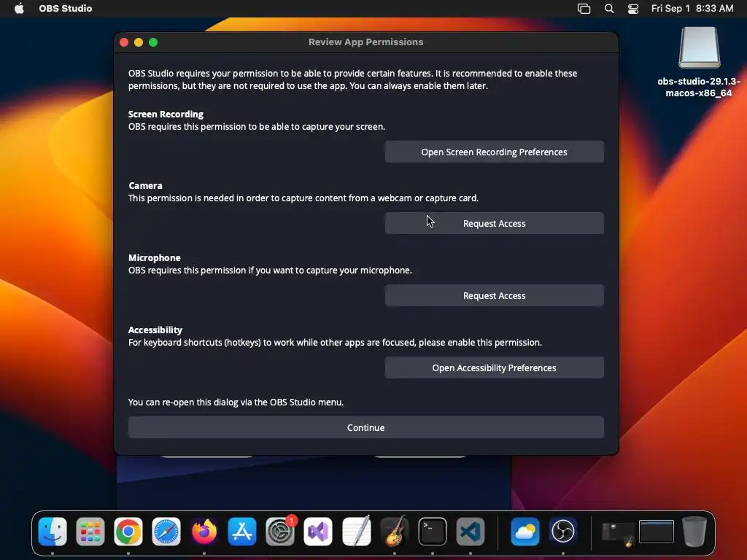
Task: Click the Accessibility heading
Action: pos(155,330)
